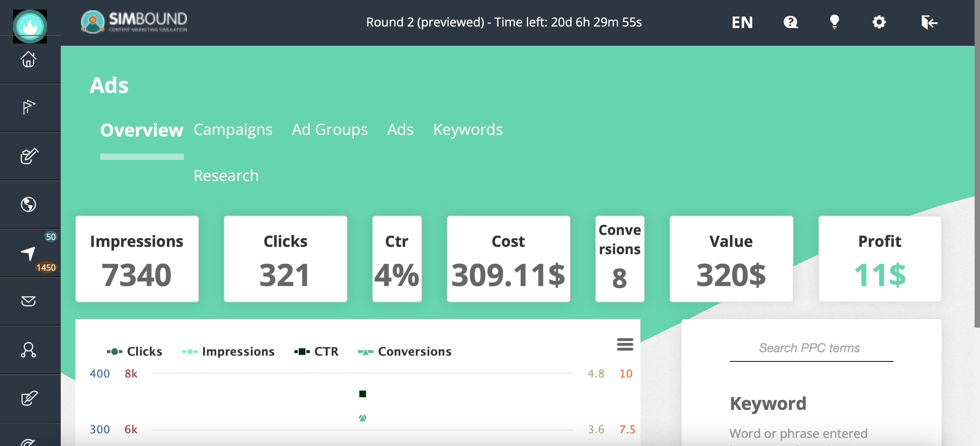Image resolution: width=980 pixels, height=446 pixels.
Task: Open the flag goals sidebar icon
Action: pos(28,107)
